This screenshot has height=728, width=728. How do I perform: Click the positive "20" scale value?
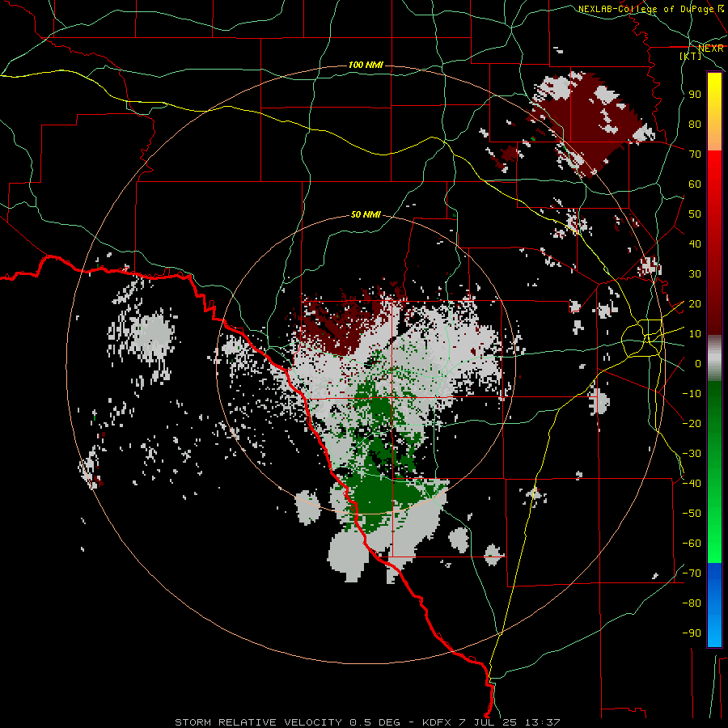tap(695, 304)
